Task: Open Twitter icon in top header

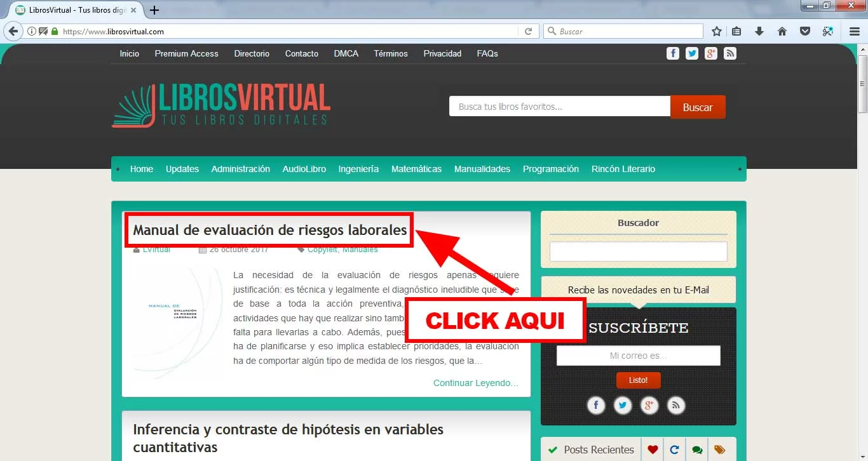Action: point(692,53)
